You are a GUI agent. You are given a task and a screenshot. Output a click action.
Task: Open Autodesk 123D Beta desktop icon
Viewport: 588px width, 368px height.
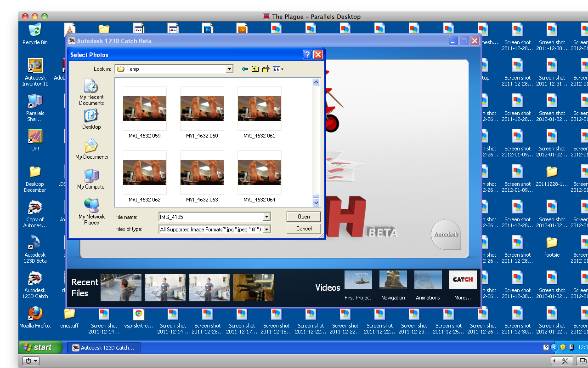click(35, 250)
